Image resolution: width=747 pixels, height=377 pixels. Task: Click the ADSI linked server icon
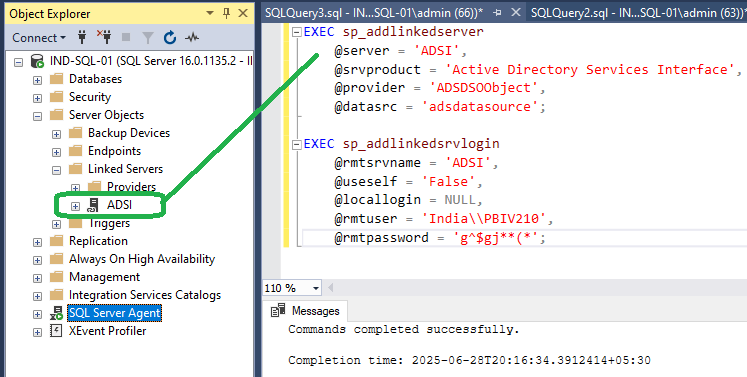tap(93, 205)
